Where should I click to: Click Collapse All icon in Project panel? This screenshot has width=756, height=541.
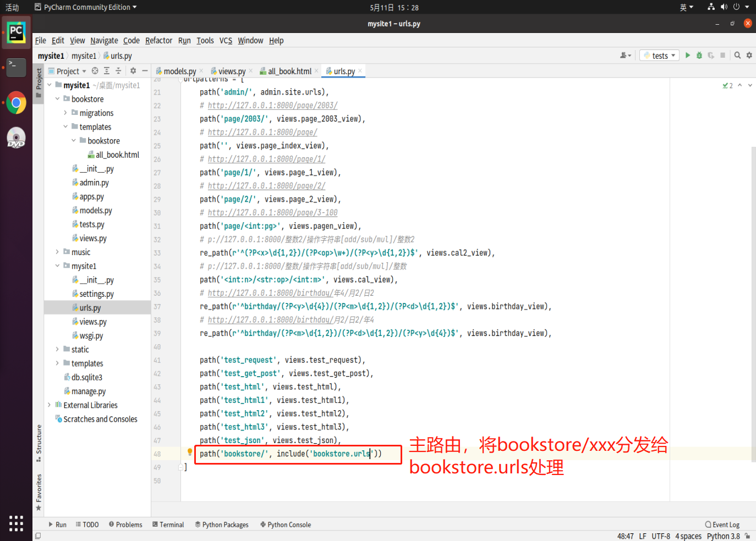click(x=118, y=71)
